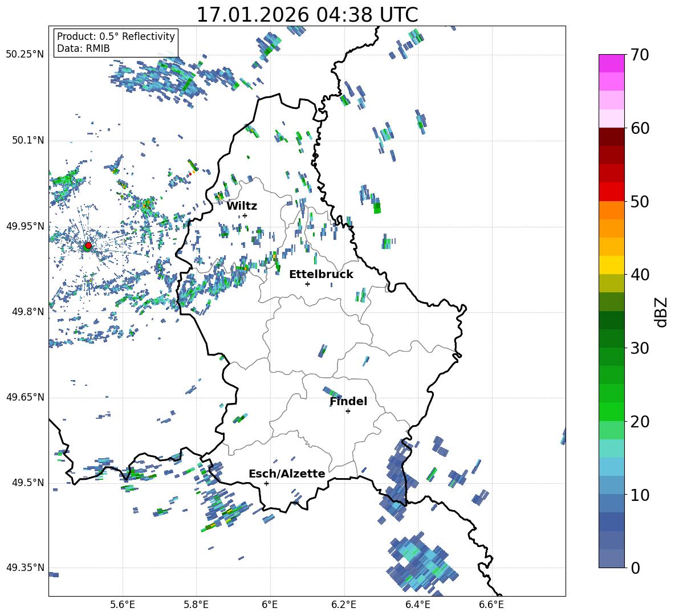The image size is (675, 616).
Task: Click the 6.6°E longitude label
Action: click(491, 605)
